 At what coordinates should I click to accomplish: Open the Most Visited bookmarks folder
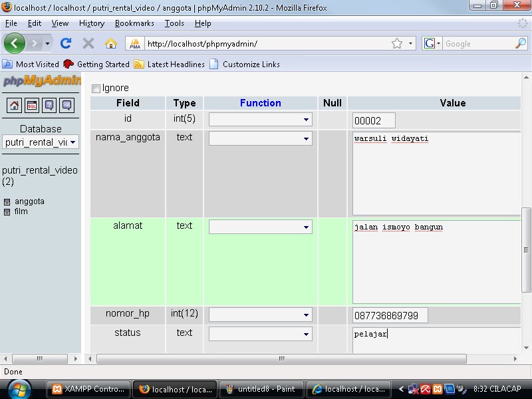(x=31, y=64)
